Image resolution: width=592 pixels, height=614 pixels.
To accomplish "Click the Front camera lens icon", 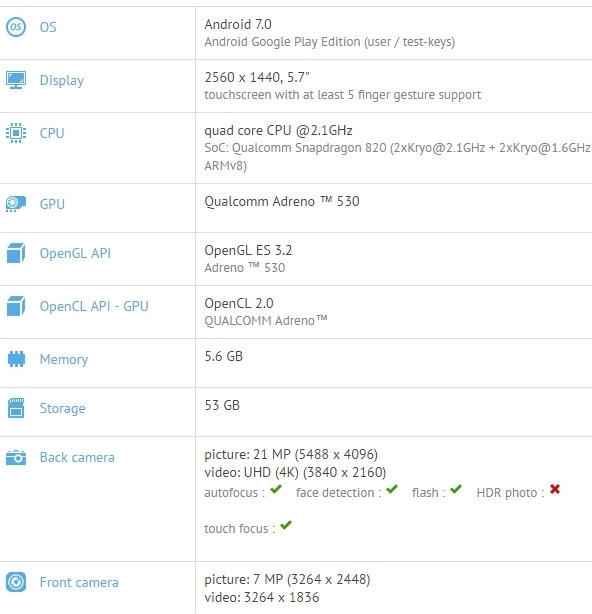I will (16, 582).
